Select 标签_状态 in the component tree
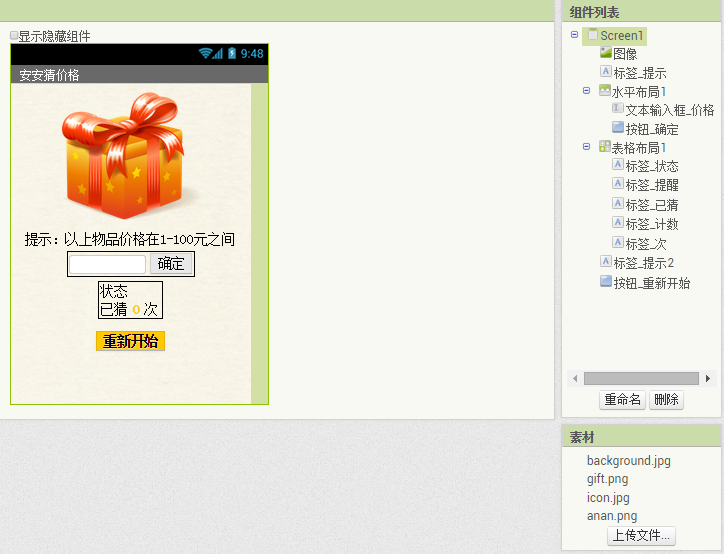This screenshot has width=724, height=554. click(652, 166)
